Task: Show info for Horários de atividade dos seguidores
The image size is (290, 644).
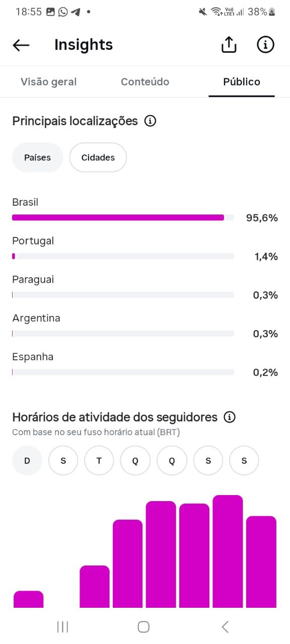Action: click(x=230, y=417)
